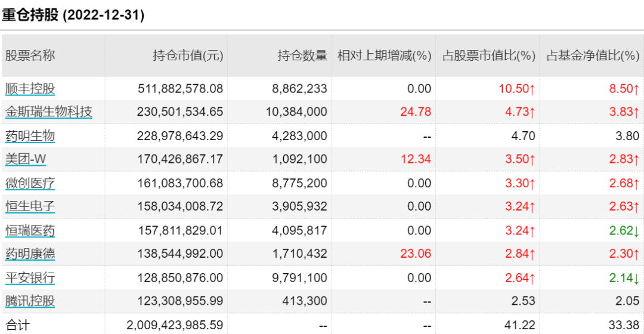Select total value 2,009,423,985.59
644x334 pixels.
pyautogui.click(x=175, y=324)
